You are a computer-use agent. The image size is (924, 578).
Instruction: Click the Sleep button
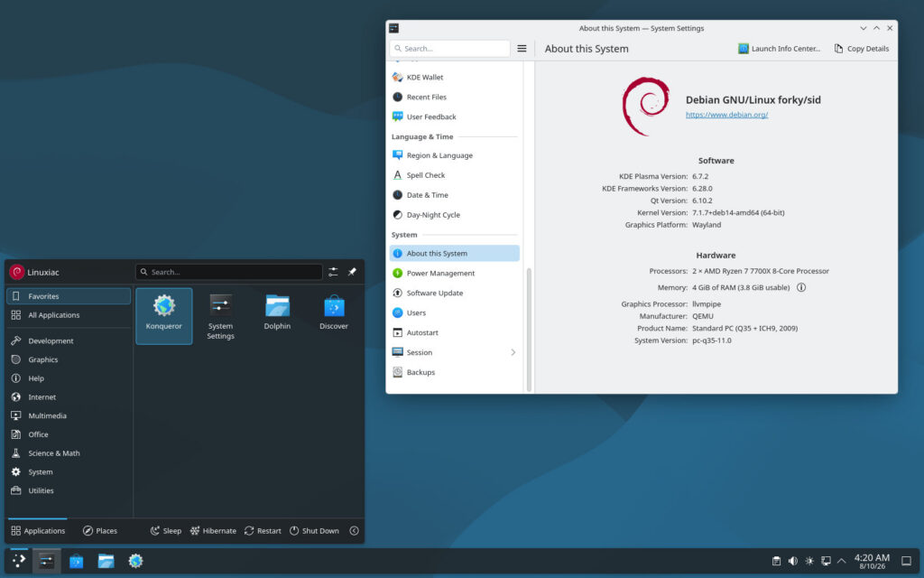coord(166,531)
